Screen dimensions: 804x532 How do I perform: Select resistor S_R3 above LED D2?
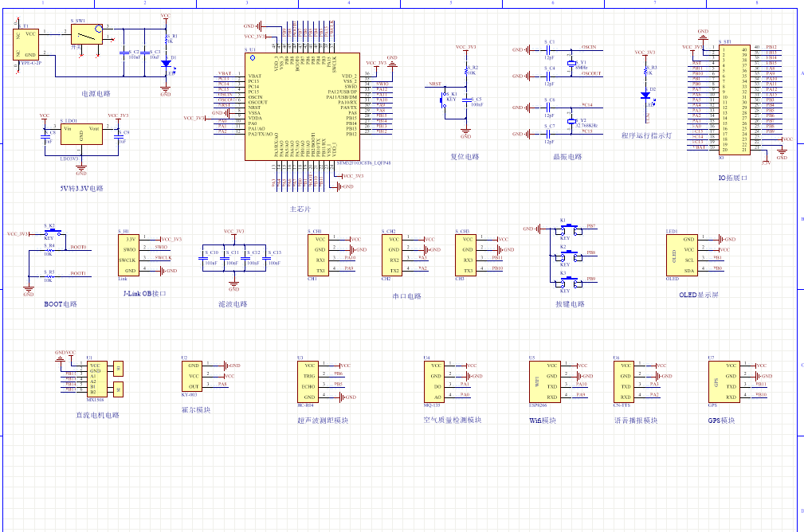(645, 71)
